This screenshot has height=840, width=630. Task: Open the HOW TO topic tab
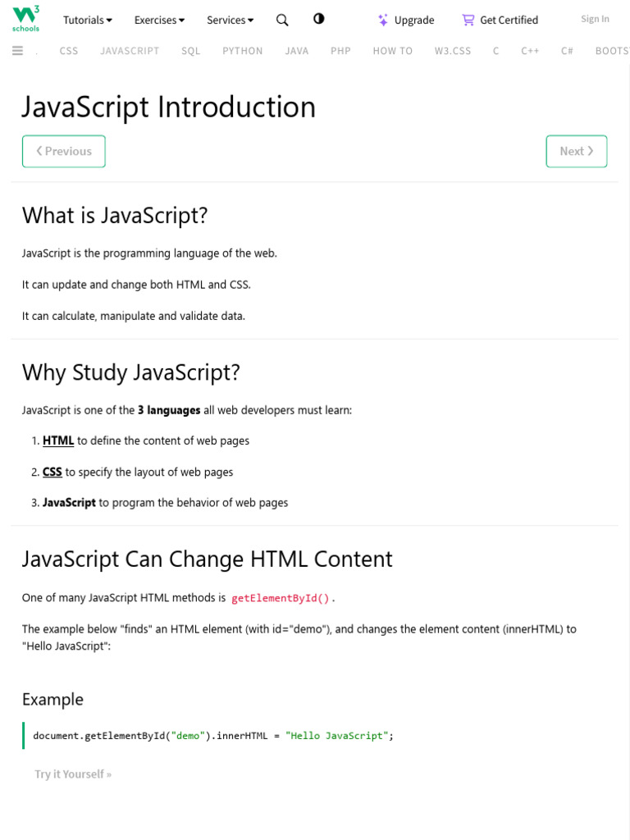point(393,51)
